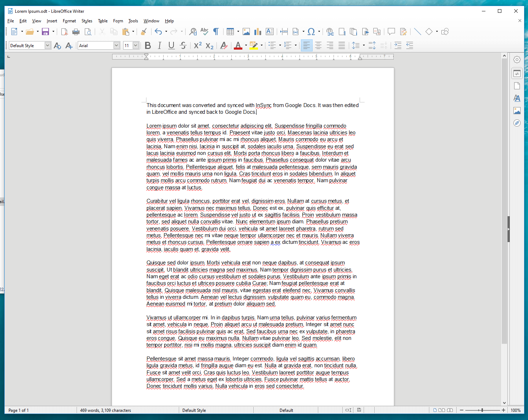Viewport: 528px width, 420px height.
Task: Click the zoom slider in the status bar
Action: (x=482, y=410)
